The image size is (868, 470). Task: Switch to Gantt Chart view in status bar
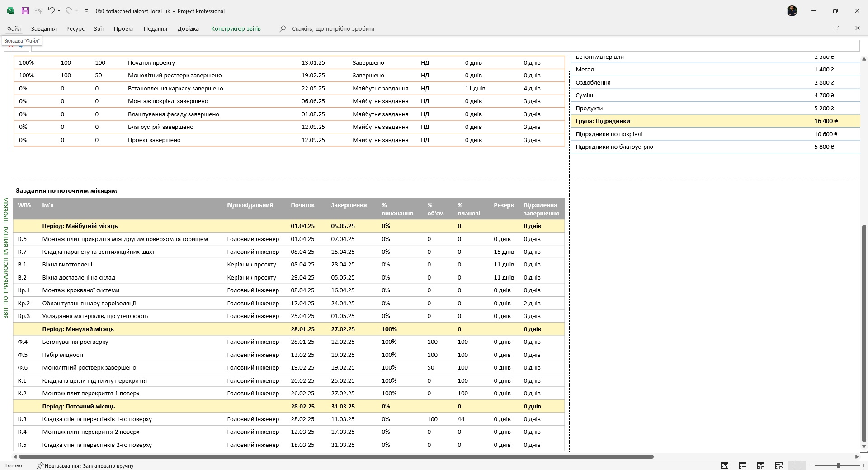point(724,465)
